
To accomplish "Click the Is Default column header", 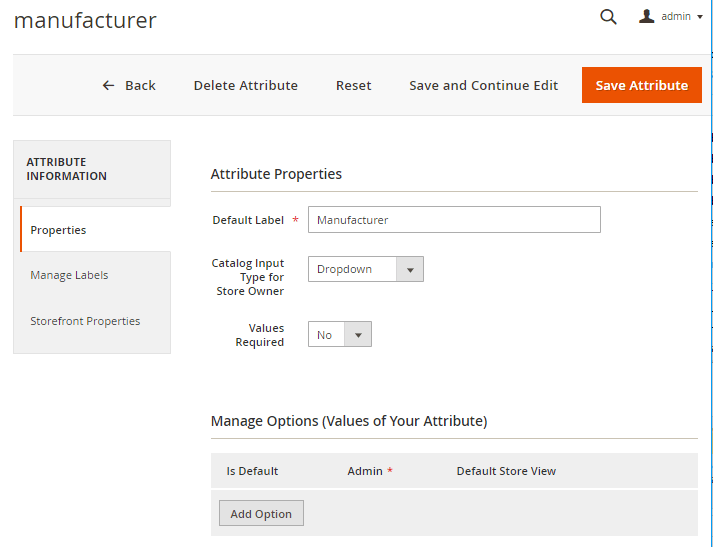I will (x=252, y=471).
